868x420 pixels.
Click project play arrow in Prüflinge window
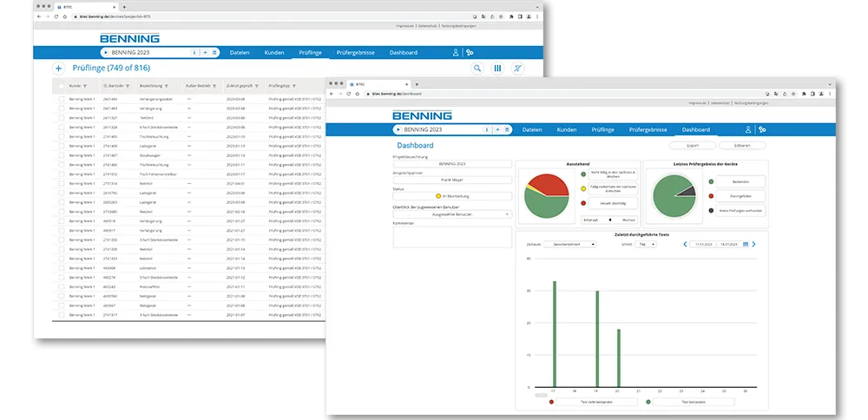coord(106,53)
